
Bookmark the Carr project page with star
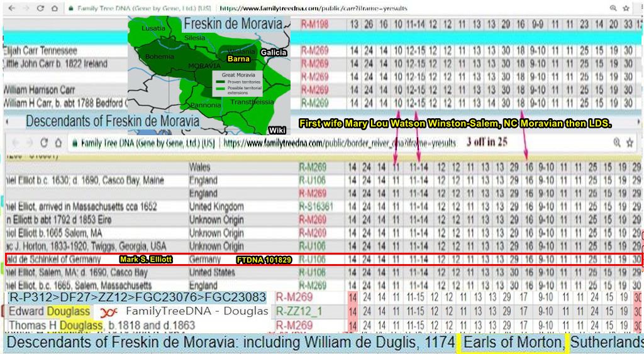(x=626, y=8)
